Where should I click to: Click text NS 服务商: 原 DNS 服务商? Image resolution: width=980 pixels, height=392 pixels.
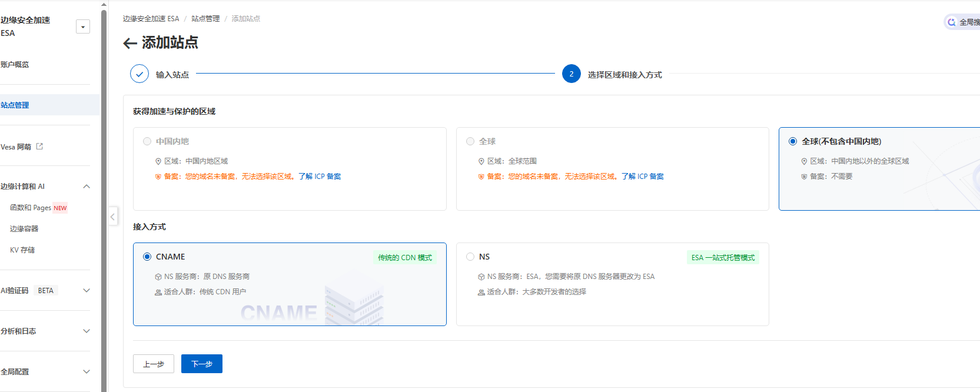[x=207, y=277]
